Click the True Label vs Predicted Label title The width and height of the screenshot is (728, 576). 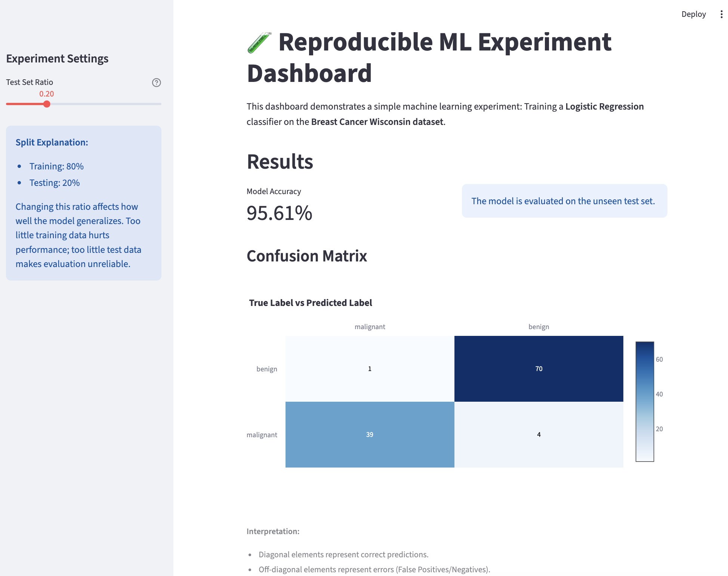tap(310, 303)
